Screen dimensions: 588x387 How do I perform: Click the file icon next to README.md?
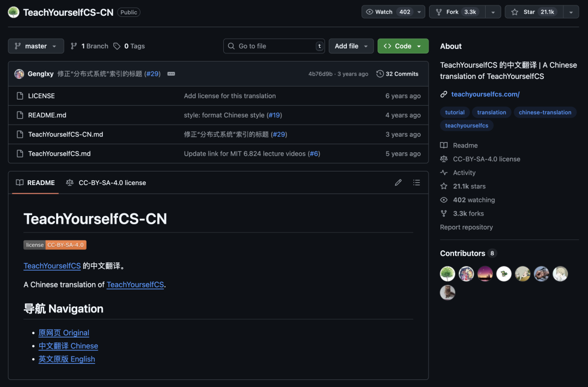[x=20, y=115]
